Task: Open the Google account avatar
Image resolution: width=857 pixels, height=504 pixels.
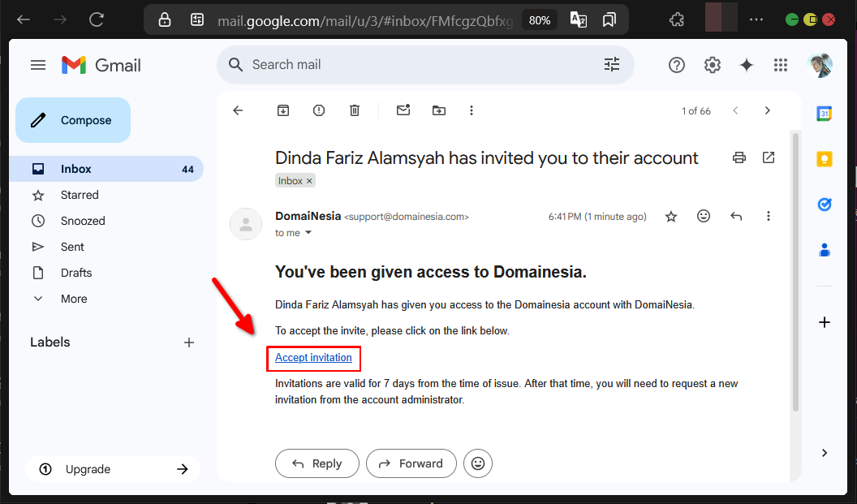Action: pyautogui.click(x=820, y=66)
